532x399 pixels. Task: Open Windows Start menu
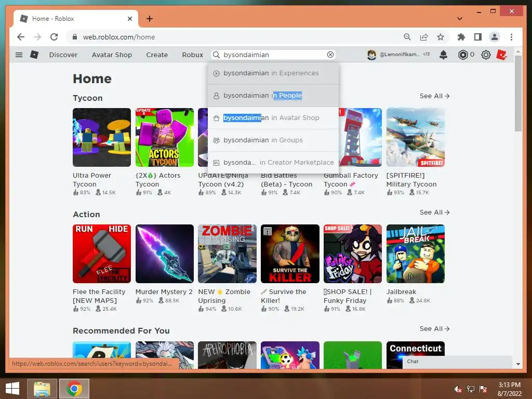click(x=12, y=389)
